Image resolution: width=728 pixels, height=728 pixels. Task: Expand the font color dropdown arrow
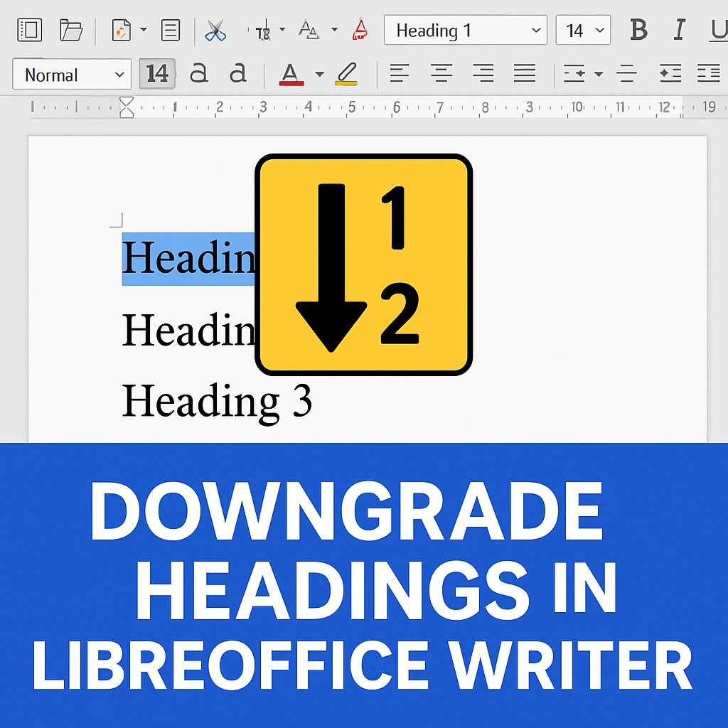(319, 74)
